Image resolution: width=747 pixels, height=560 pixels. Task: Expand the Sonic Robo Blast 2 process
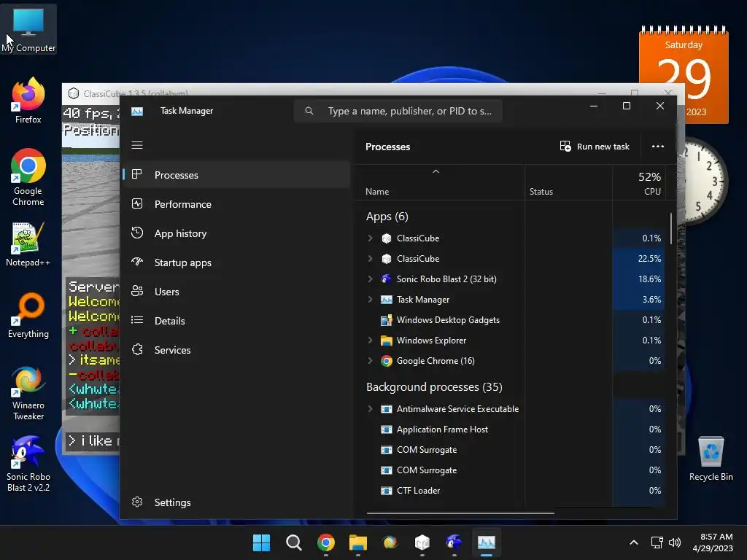click(x=370, y=279)
